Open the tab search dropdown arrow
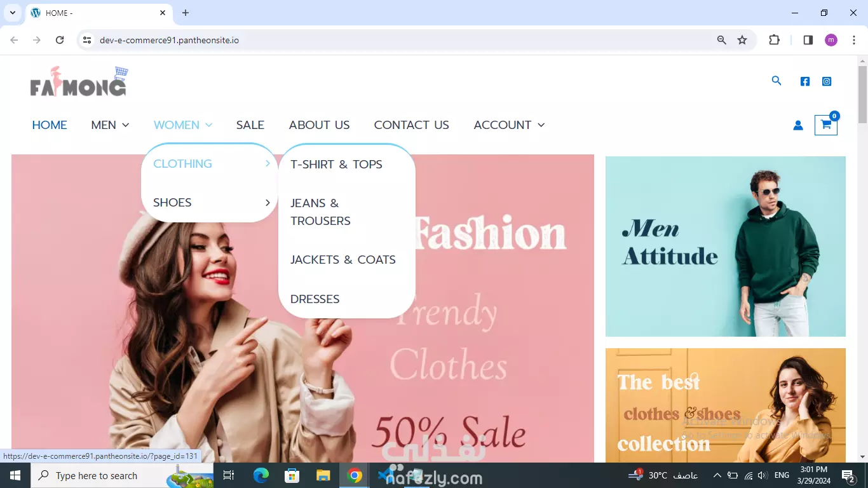 click(12, 13)
